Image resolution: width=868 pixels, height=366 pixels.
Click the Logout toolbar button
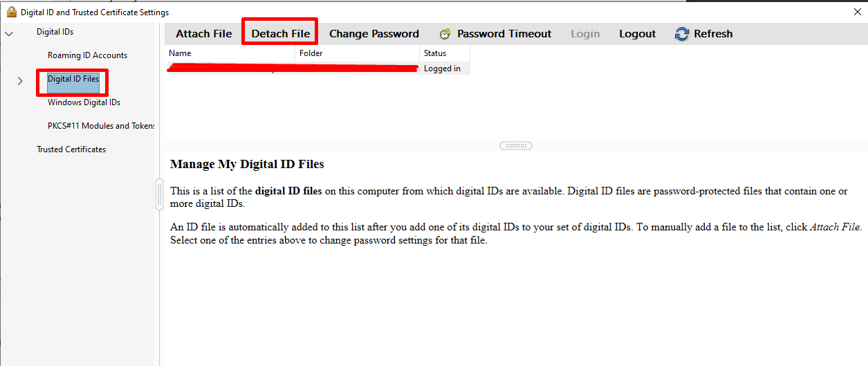(637, 34)
